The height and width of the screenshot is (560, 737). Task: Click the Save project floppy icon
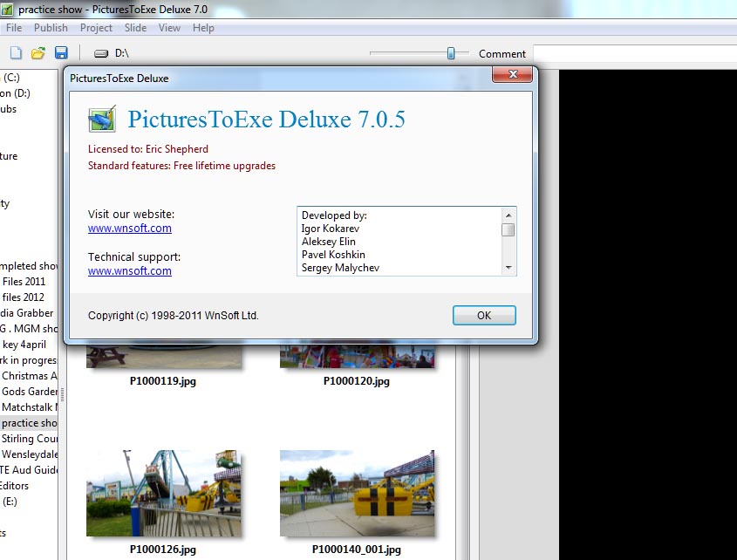[61, 52]
